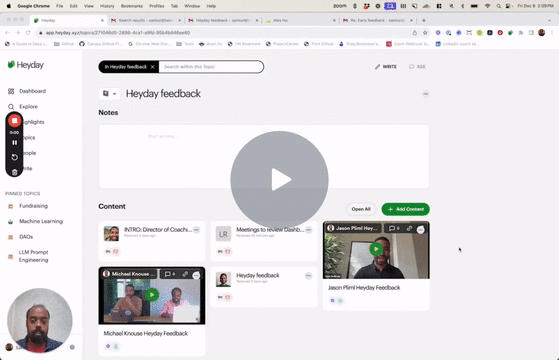This screenshot has width=559, height=360.
Task: Click the ASK chat button
Action: [417, 67]
